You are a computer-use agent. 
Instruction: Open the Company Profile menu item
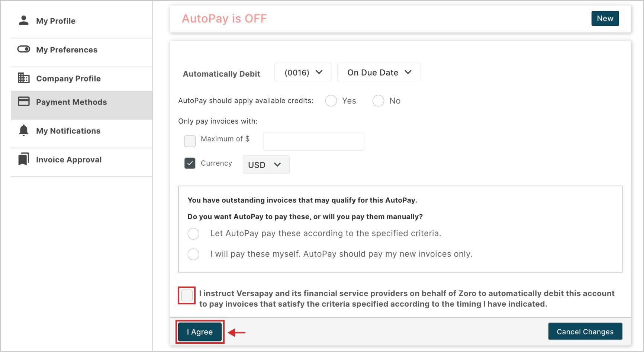(x=68, y=79)
